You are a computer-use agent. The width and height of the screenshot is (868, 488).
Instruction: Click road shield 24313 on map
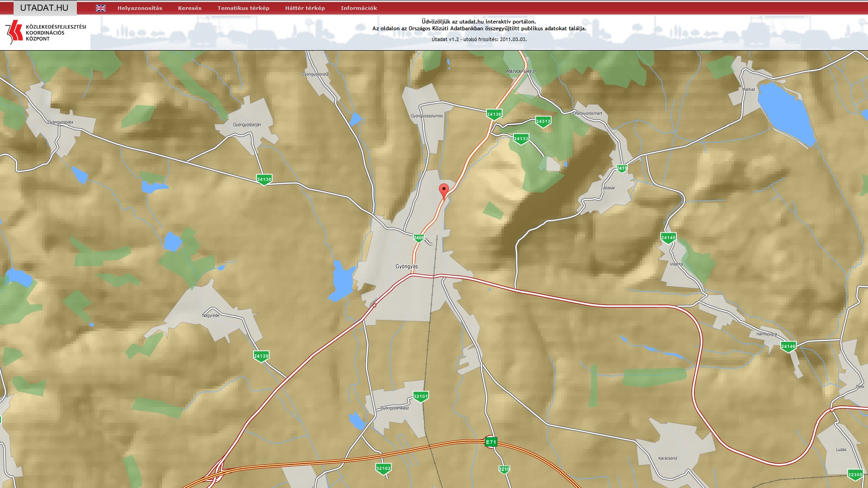543,121
